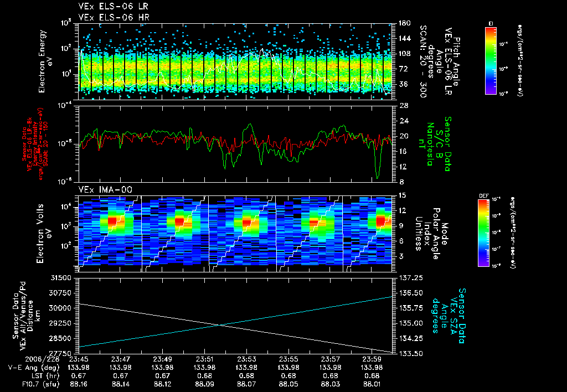Click the 23:53 time tick label
Viewport: 567px width, 392px height.
point(246,359)
